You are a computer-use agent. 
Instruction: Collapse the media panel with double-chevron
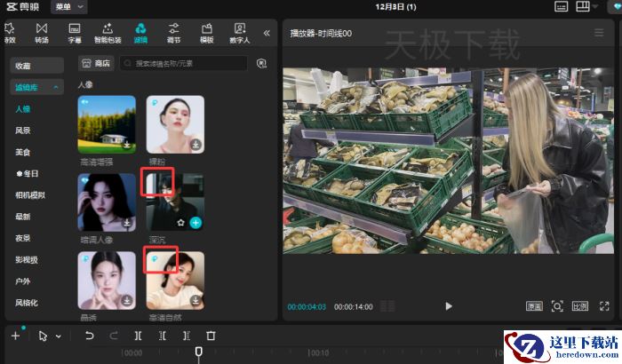[267, 33]
